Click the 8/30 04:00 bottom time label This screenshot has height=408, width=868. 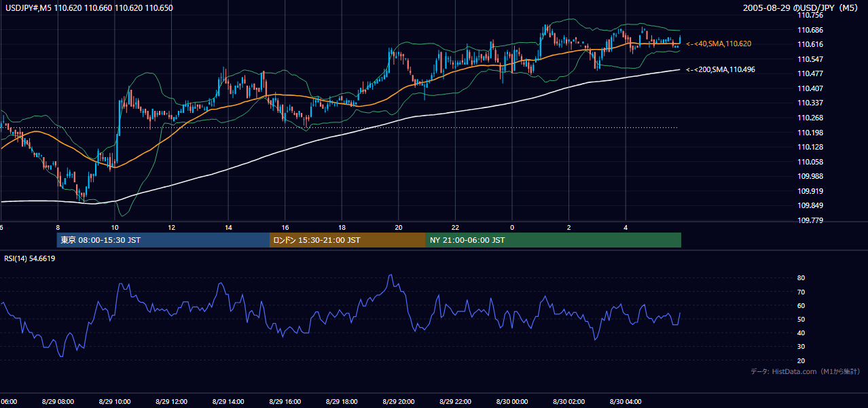pos(626,401)
